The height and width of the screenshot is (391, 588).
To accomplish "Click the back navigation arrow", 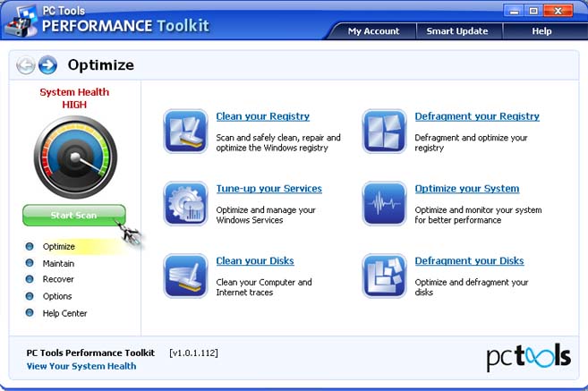I will [25, 65].
